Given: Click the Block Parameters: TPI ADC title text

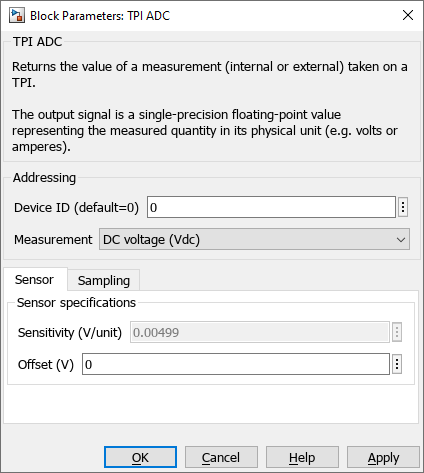Looking at the screenshot, I should tap(100, 16).
